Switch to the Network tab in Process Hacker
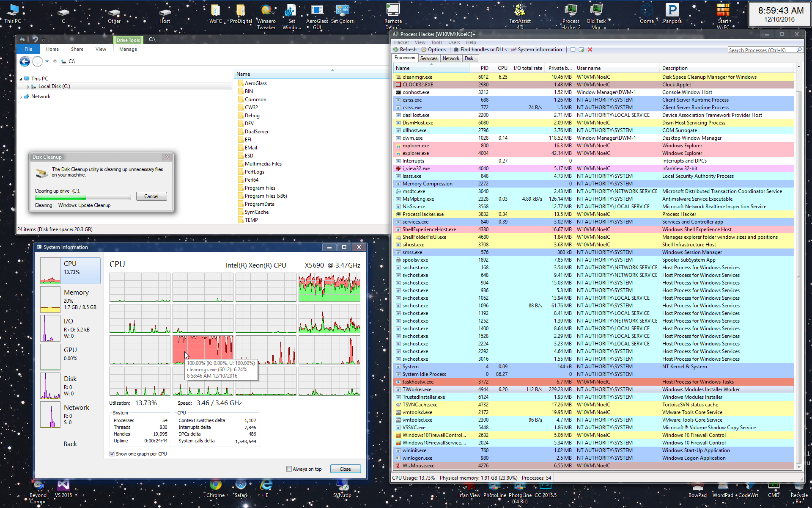Viewport: 812px width, 508px height. pyautogui.click(x=451, y=58)
